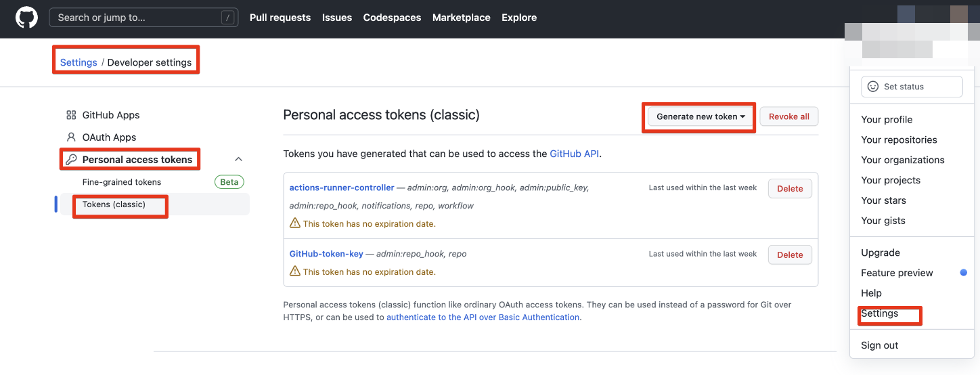
Task: Click the Revoke all button
Action: tap(789, 116)
